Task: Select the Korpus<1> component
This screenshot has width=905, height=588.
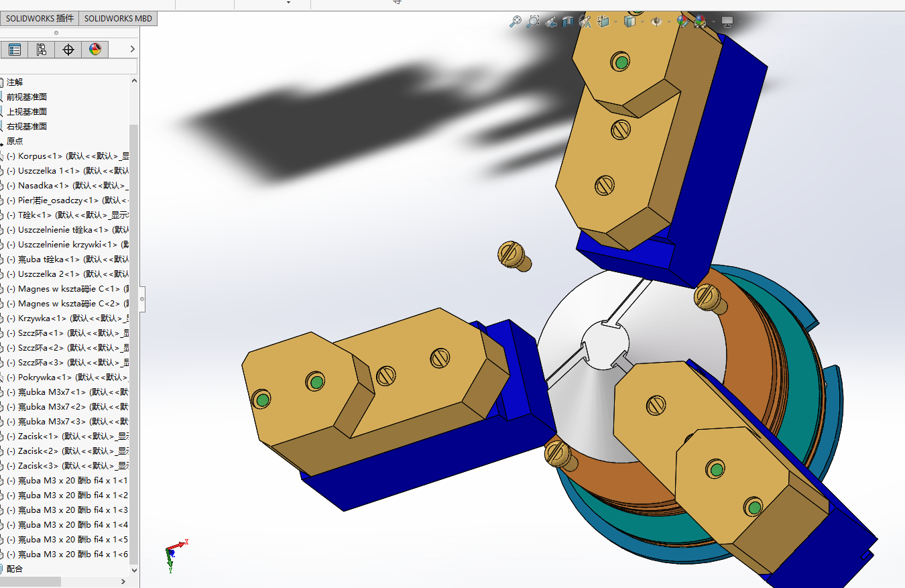Action: 67,156
